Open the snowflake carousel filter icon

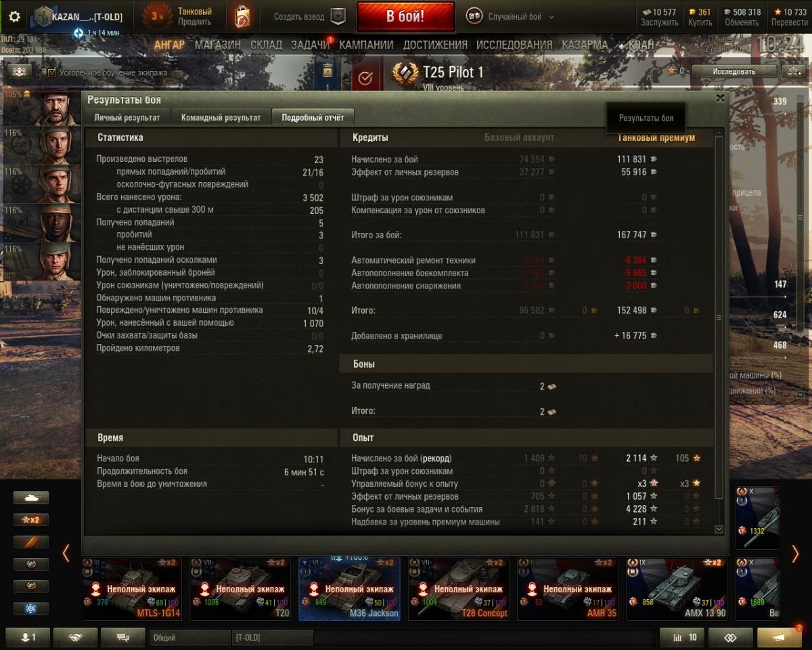31,609
